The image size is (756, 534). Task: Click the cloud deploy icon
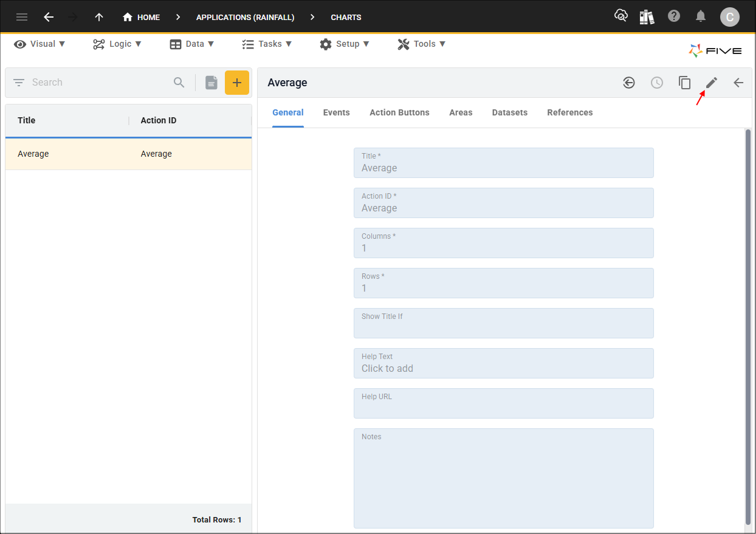pos(620,16)
